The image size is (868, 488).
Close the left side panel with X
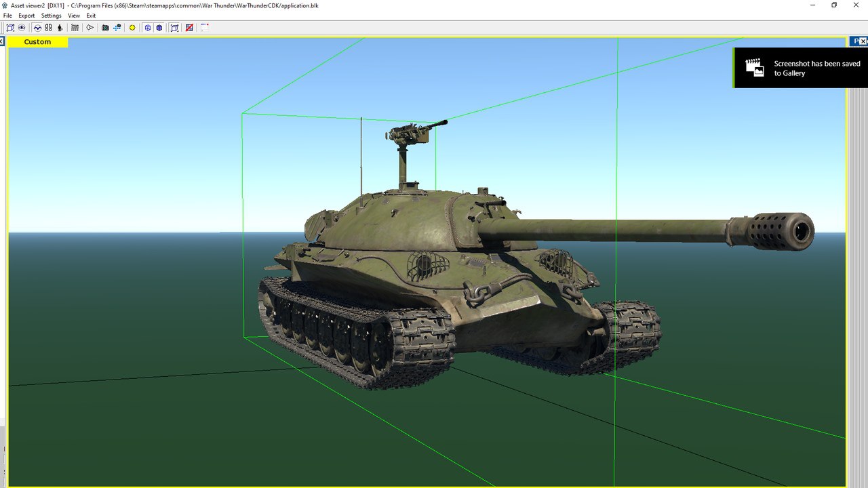(2, 41)
